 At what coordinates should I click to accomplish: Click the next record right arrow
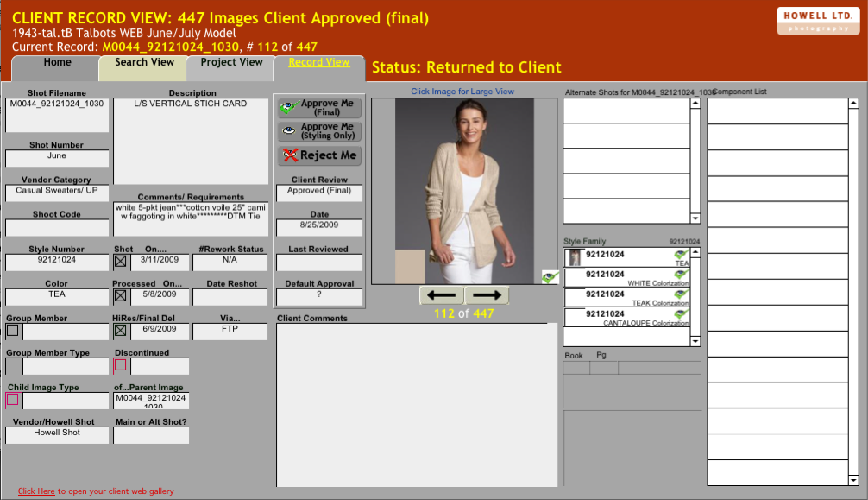pyautogui.click(x=487, y=295)
